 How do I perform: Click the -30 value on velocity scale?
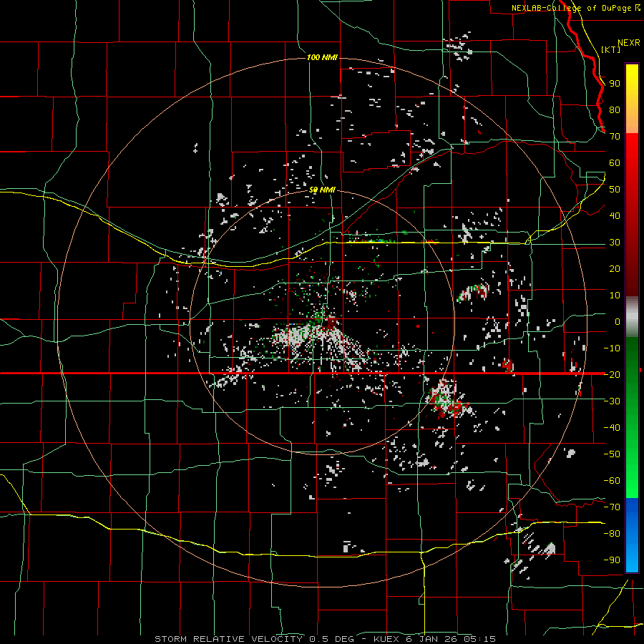[x=612, y=401]
